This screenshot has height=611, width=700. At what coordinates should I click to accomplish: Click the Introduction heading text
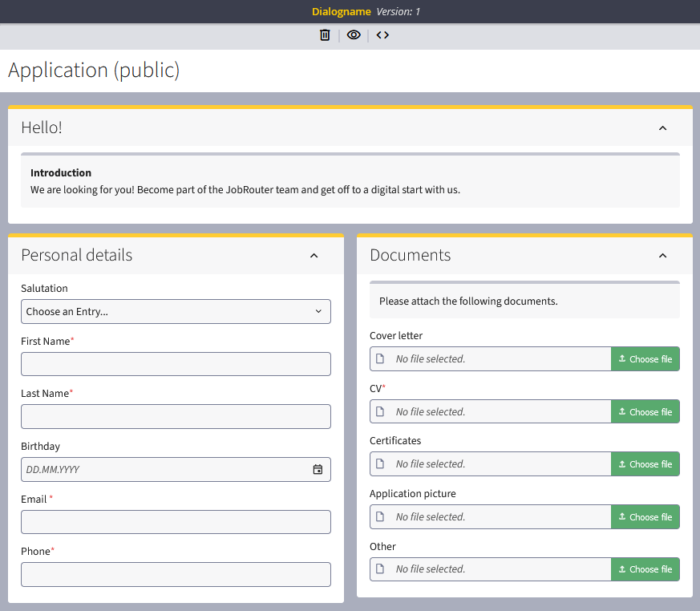(61, 172)
